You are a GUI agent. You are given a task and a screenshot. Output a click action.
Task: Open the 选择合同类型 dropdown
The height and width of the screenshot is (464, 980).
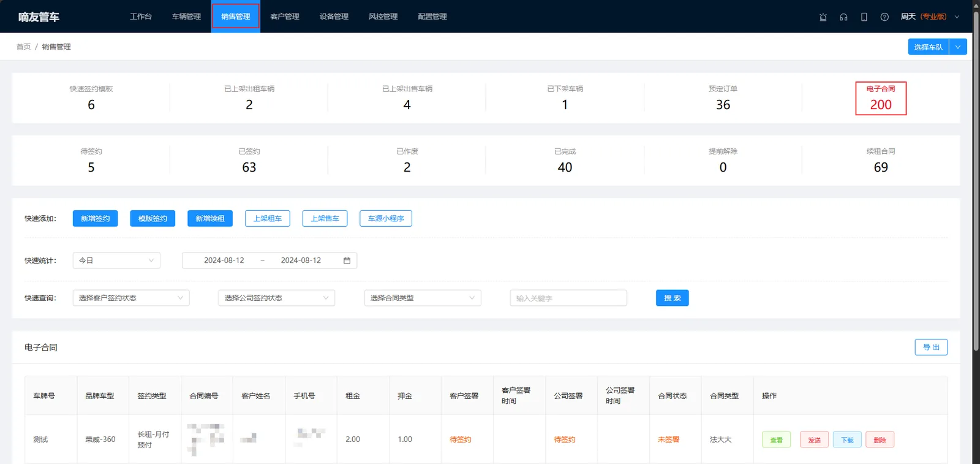(x=423, y=298)
